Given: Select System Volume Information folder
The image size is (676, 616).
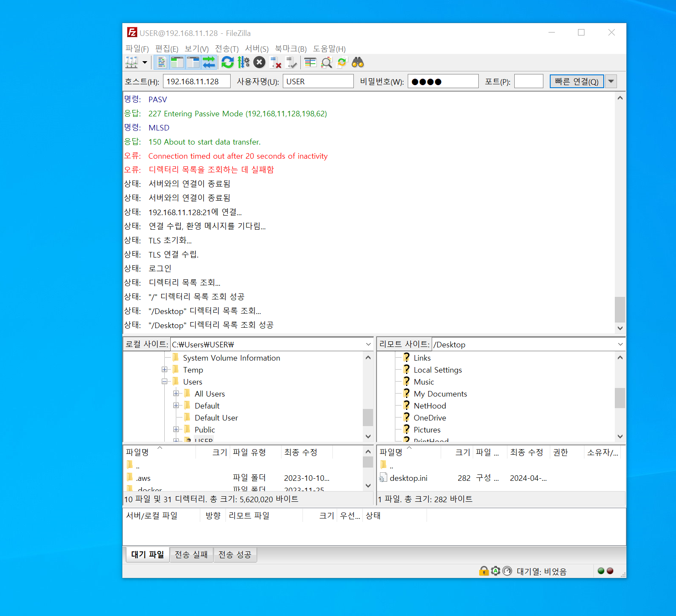Looking at the screenshot, I should pyautogui.click(x=231, y=358).
